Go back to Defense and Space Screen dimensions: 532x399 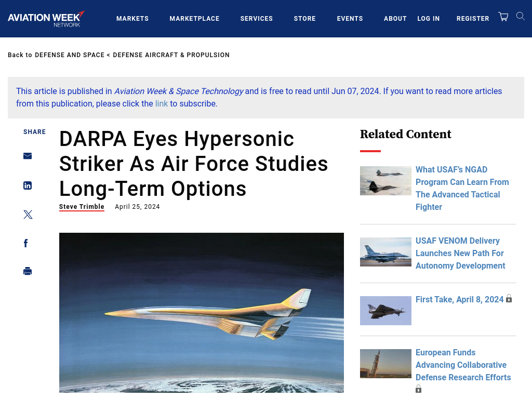pos(70,55)
